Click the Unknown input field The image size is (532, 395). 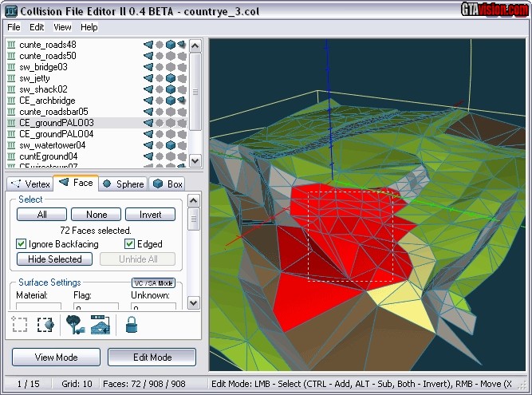click(x=153, y=306)
